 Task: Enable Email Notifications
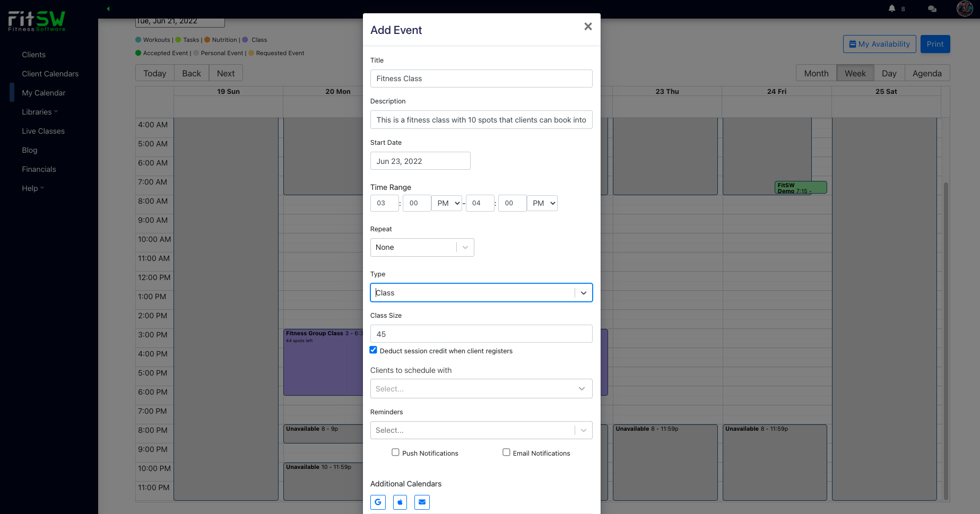(x=506, y=452)
